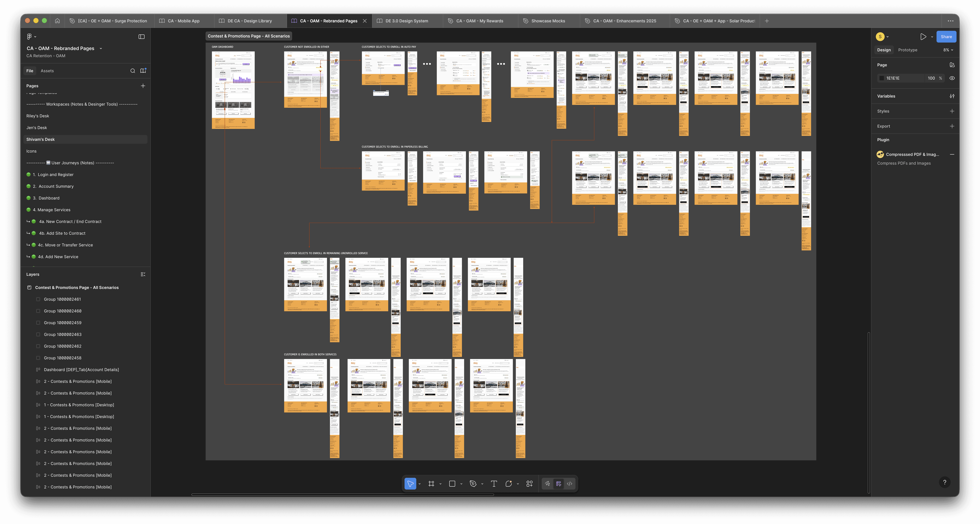980x524 pixels.
Task: Open 4a. New Contract / End Contract page
Action: 70,222
